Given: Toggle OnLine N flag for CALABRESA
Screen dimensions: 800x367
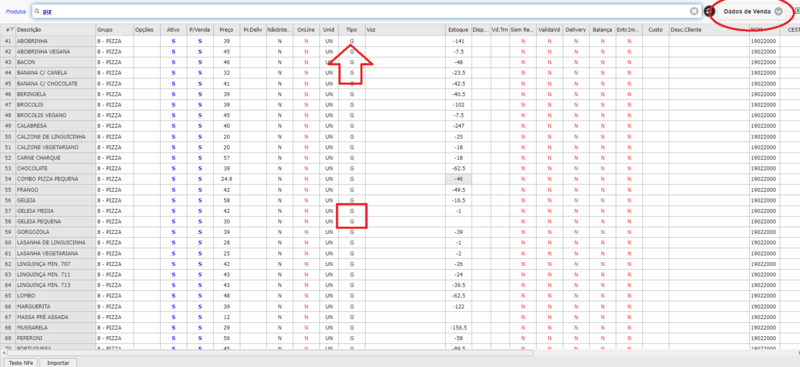Looking at the screenshot, I should click(306, 126).
